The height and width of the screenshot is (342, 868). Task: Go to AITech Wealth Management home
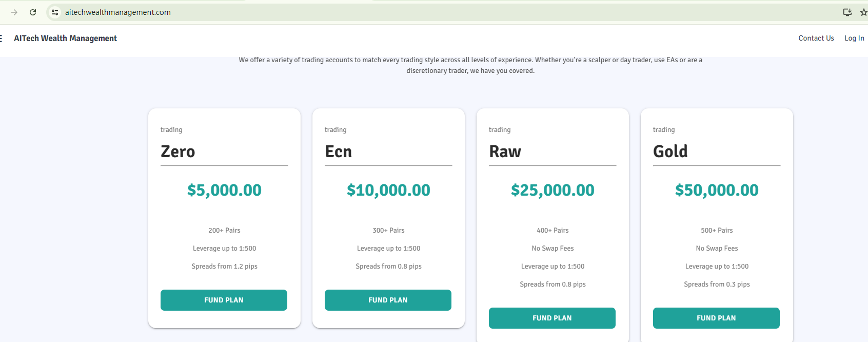coord(65,39)
